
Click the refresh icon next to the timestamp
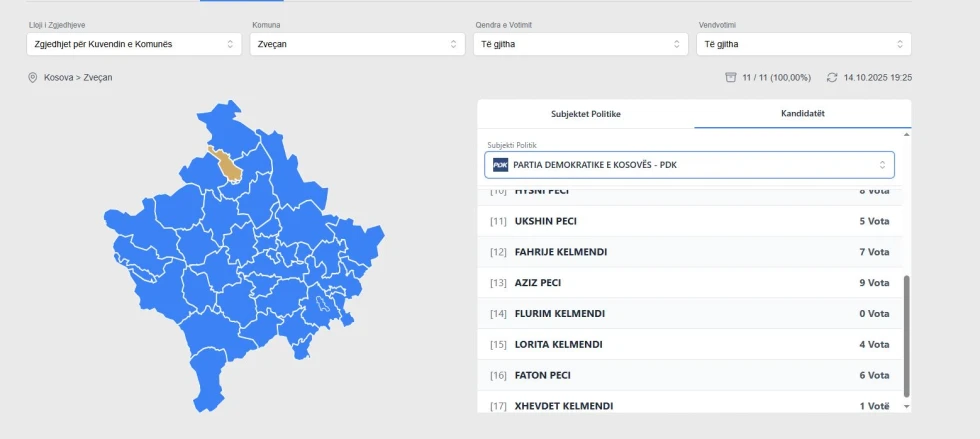(x=831, y=77)
